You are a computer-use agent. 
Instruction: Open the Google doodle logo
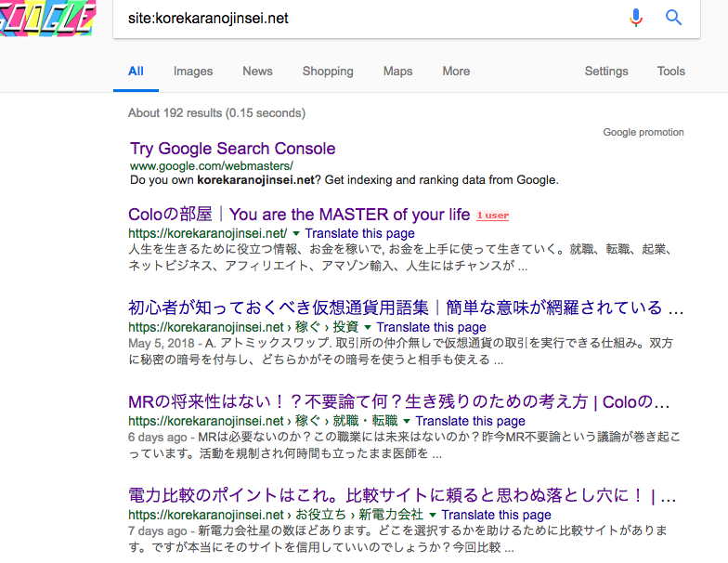46,18
